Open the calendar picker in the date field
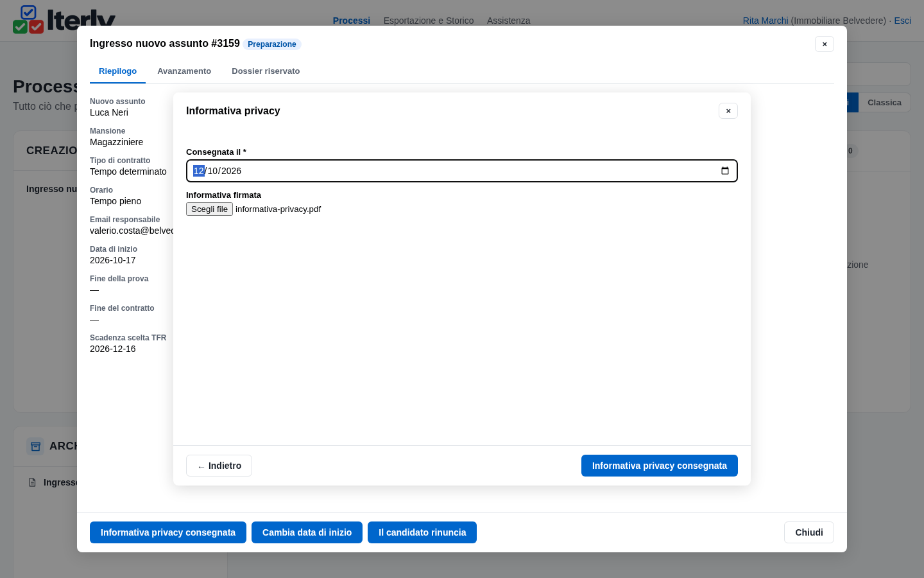Screen dimensions: 924x578 pos(725,171)
